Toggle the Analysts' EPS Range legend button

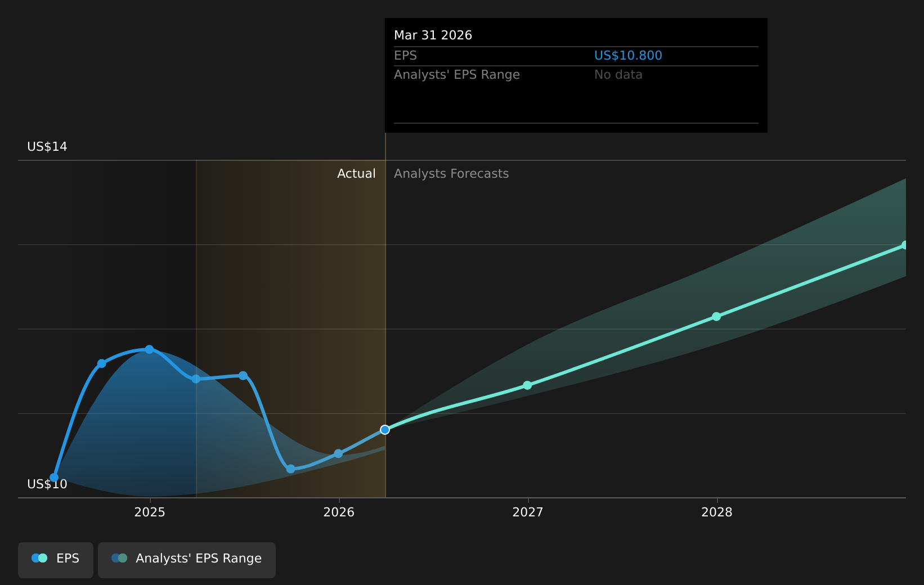[x=187, y=560]
